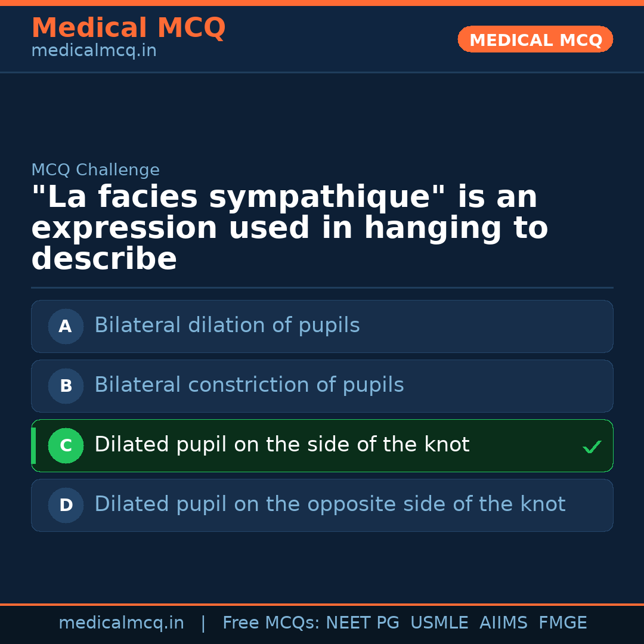
Task: Collapse the answer options list
Action: (x=322, y=416)
